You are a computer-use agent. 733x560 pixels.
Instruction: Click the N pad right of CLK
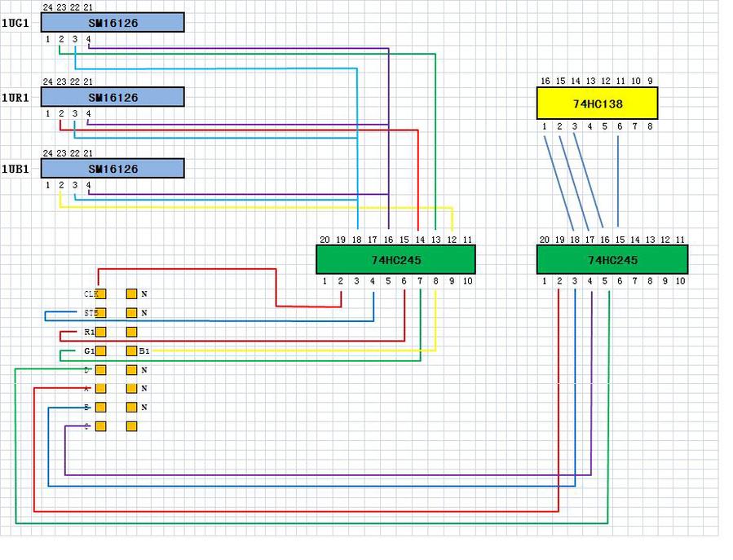[131, 293]
